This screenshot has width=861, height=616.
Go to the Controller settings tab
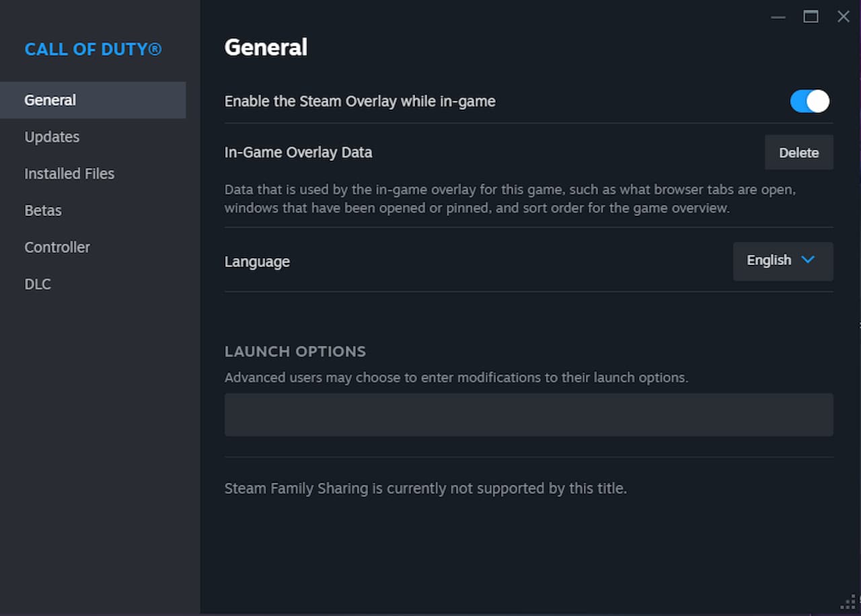point(57,247)
